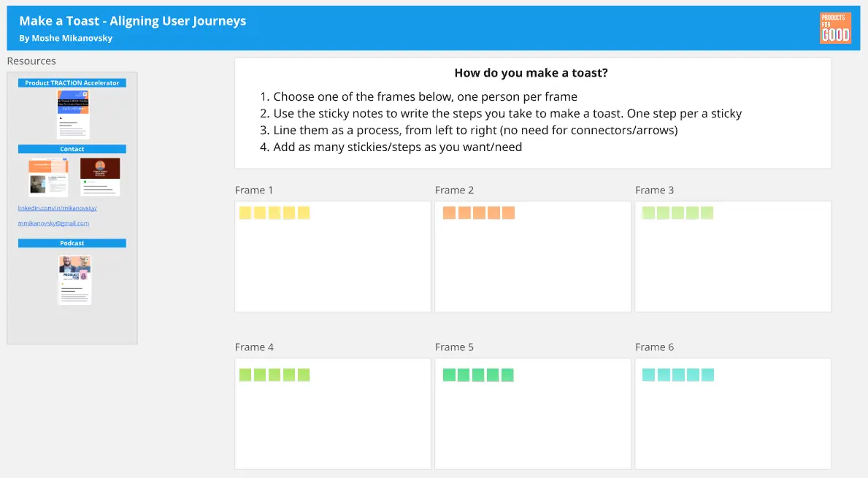Select the first green sticky in Frame 4
The image size is (868, 478).
click(245, 375)
